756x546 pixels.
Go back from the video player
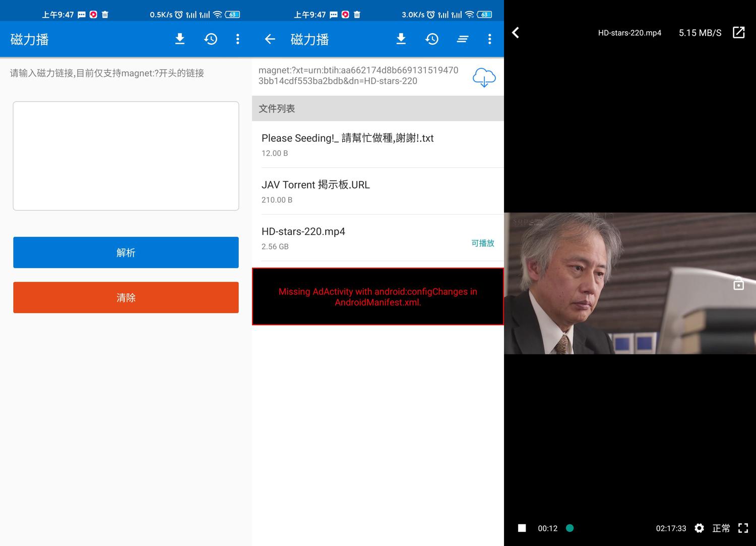pyautogui.click(x=516, y=33)
